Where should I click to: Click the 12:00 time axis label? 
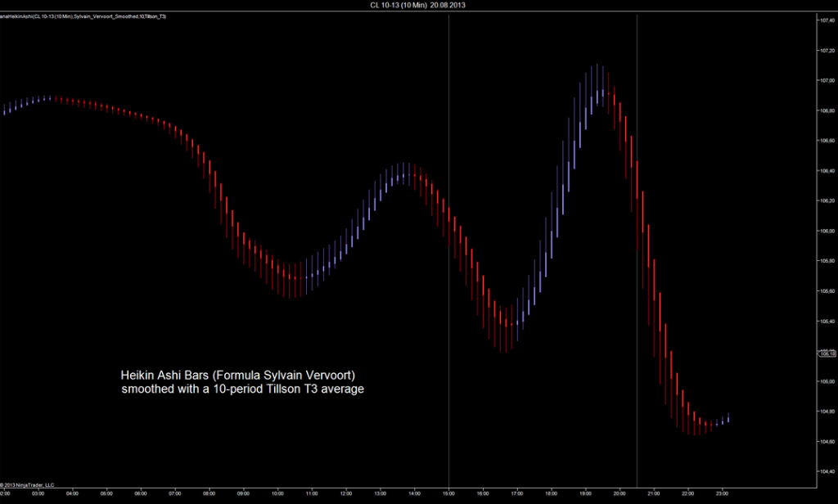(x=346, y=493)
